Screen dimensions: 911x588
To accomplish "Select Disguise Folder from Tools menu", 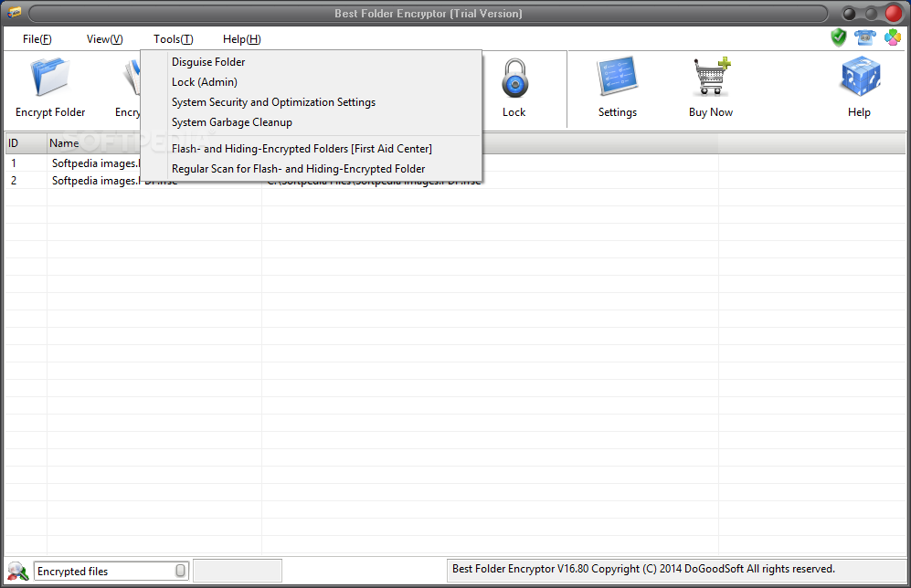I will pyautogui.click(x=312, y=61).
